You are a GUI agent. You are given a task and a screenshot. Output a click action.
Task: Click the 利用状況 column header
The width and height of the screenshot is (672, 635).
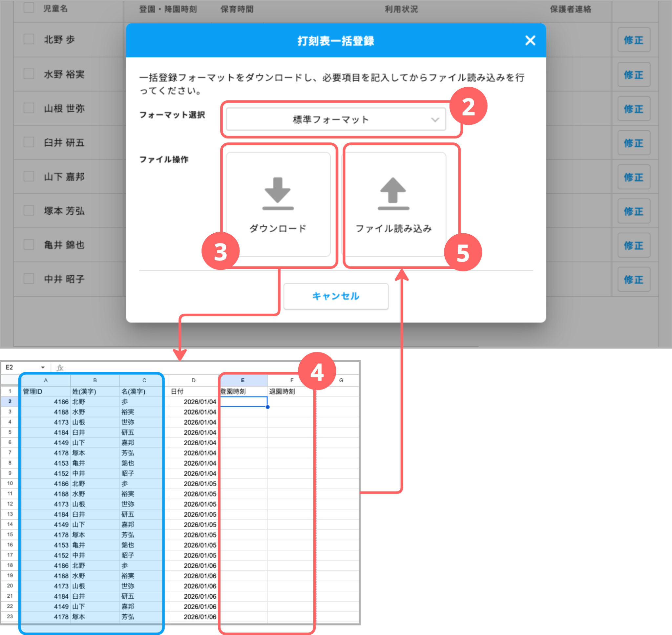401,9
